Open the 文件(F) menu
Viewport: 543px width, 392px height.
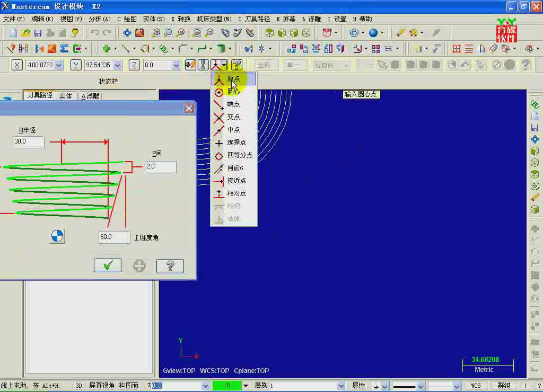pos(13,19)
